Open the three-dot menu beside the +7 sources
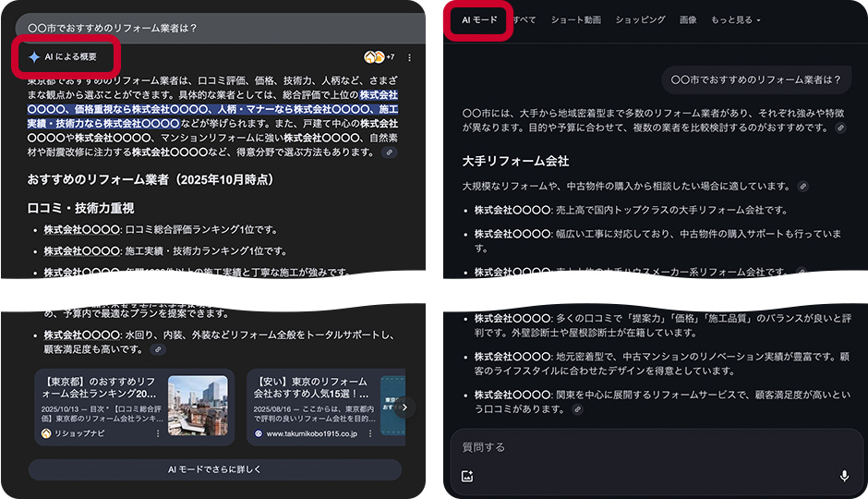 click(409, 57)
